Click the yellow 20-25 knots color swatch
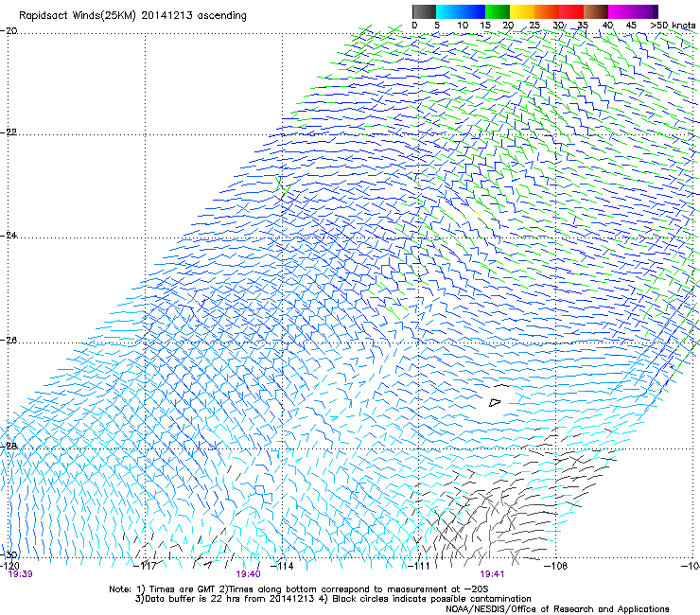Image resolution: width=700 pixels, height=615 pixels. [522, 11]
